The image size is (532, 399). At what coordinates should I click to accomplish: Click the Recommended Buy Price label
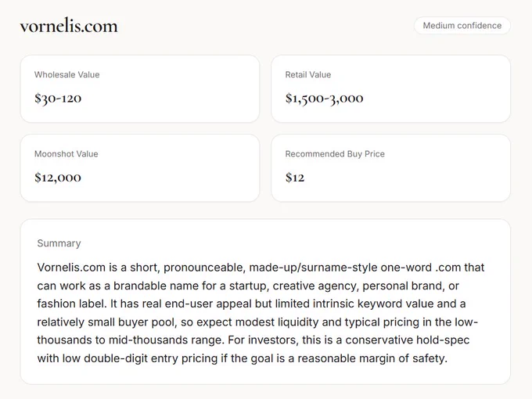coord(335,154)
